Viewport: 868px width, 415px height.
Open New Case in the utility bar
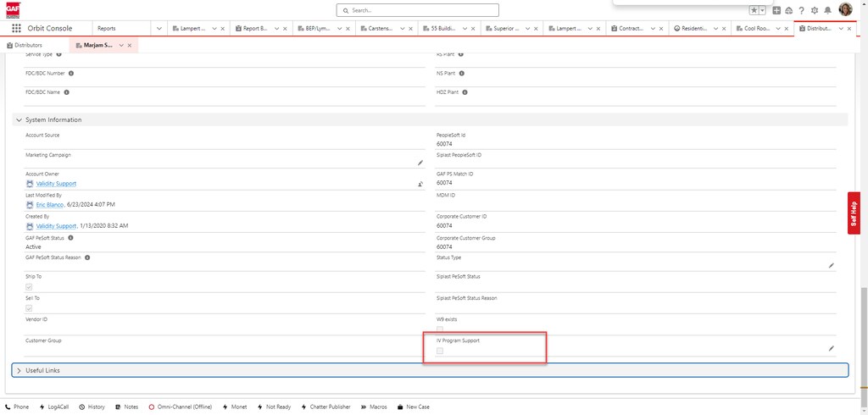tap(414, 407)
